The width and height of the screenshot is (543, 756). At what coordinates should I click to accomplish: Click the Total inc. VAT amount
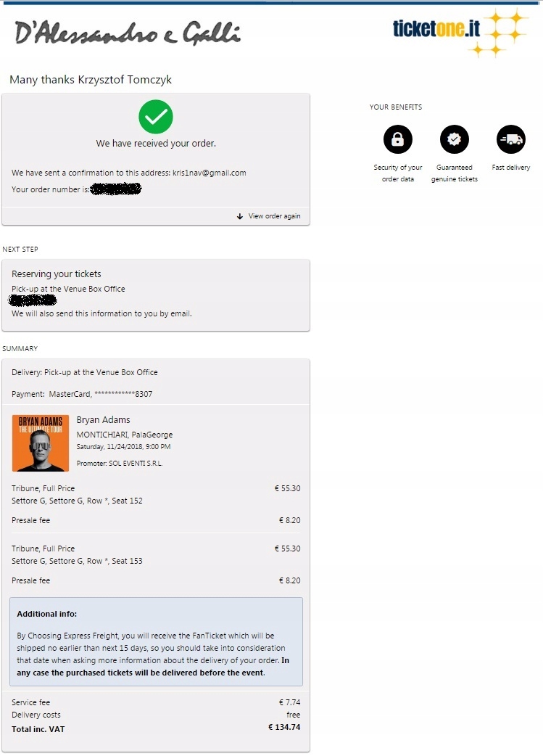point(284,727)
